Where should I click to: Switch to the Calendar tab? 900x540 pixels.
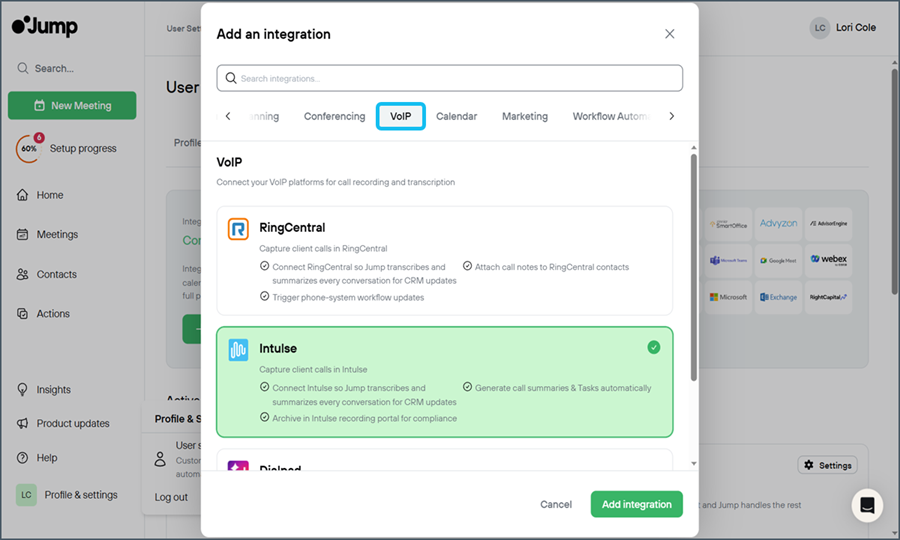click(x=456, y=116)
